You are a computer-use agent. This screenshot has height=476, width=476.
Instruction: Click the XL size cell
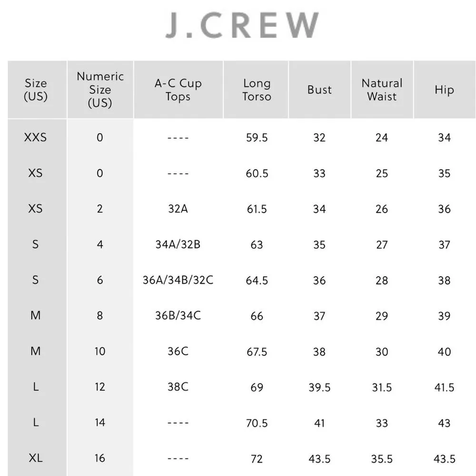pos(36,458)
